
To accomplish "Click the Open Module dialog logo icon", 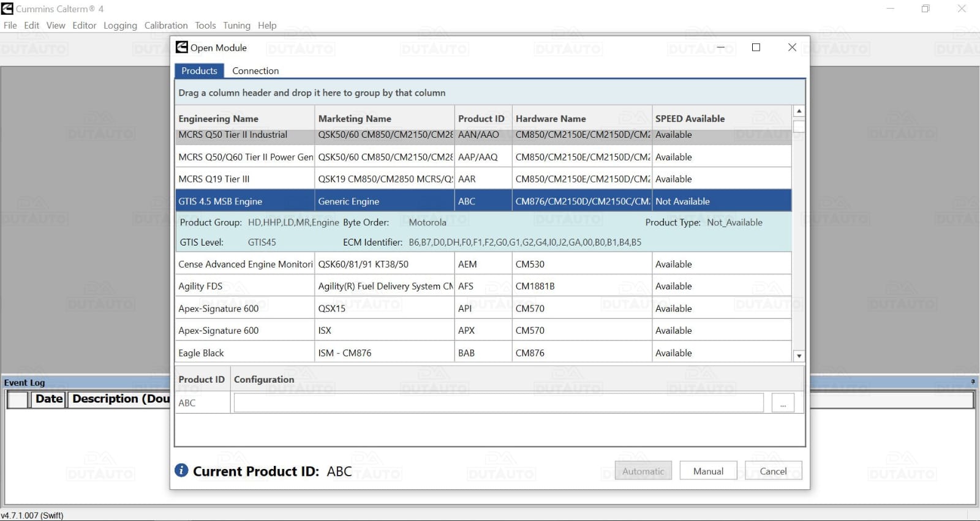I will pyautogui.click(x=182, y=48).
